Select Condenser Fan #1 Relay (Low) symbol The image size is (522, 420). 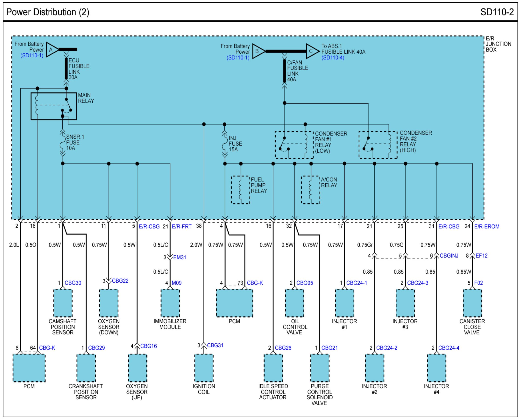294,145
